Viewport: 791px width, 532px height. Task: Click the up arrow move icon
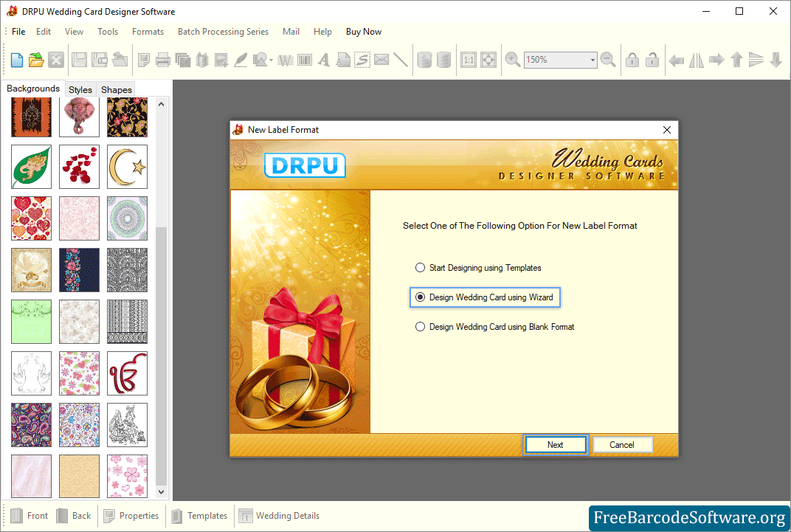coord(736,60)
